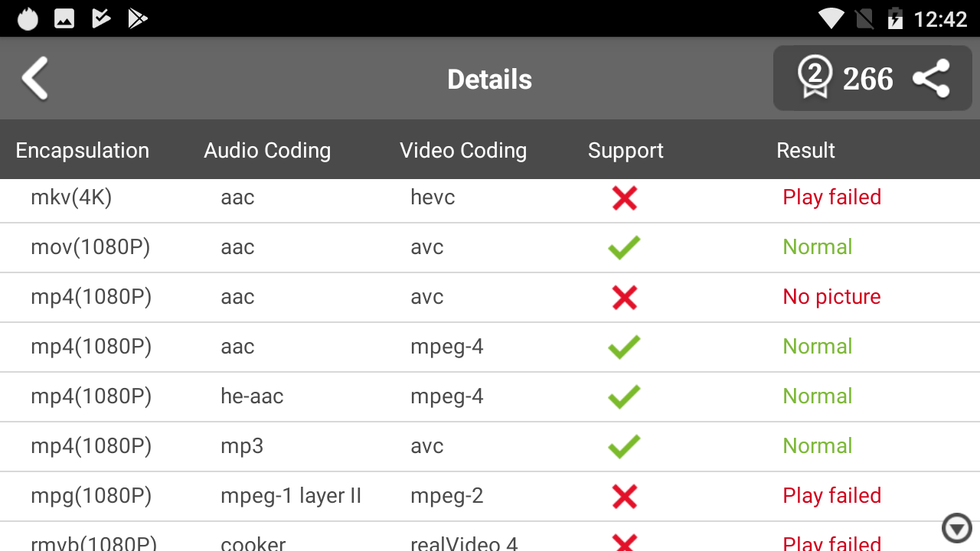
Task: Tap the score 266 button
Action: coord(868,78)
